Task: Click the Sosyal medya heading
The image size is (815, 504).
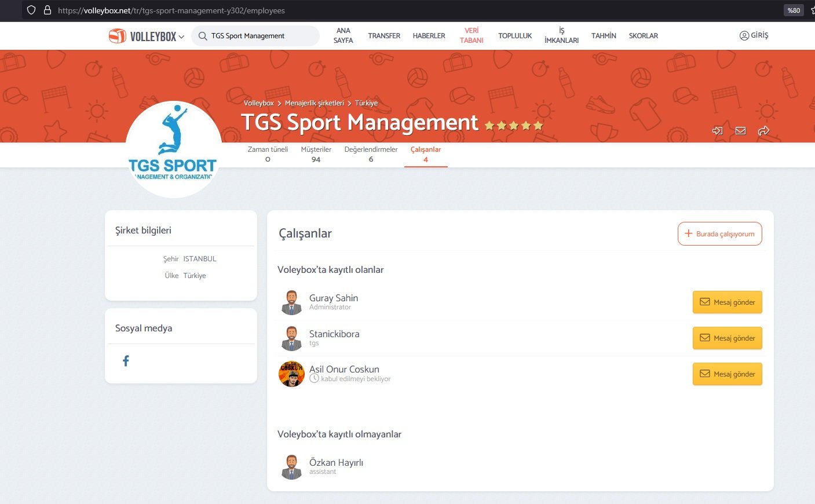Action: click(x=144, y=328)
